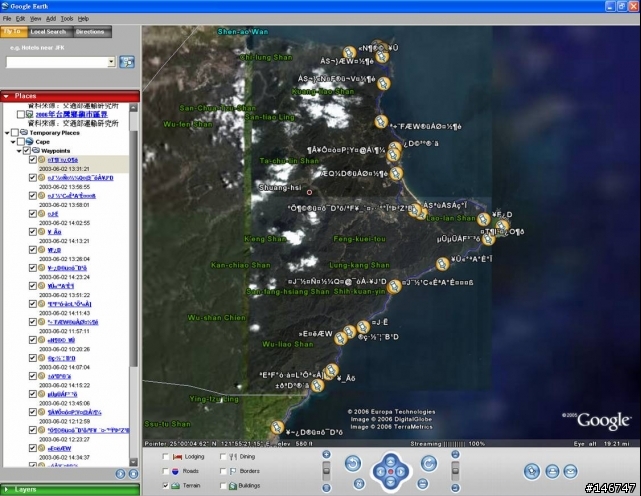Image resolution: width=641 pixels, height=496 pixels.
Task: Disable the Terrain layer checkbox
Action: 166,485
